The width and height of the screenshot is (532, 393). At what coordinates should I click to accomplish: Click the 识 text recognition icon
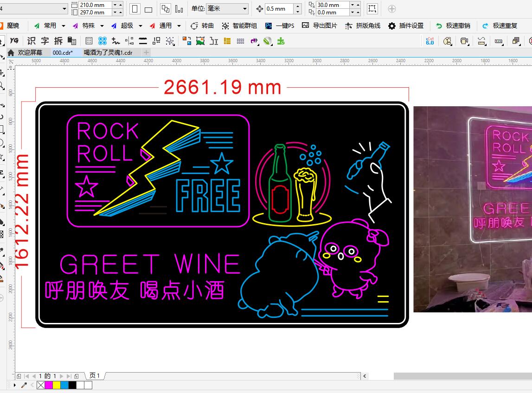31,41
